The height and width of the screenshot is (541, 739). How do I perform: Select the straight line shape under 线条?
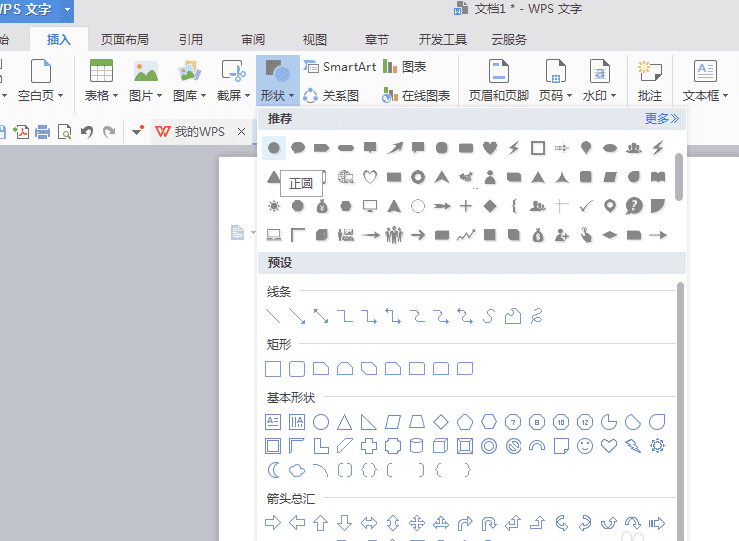(x=273, y=317)
